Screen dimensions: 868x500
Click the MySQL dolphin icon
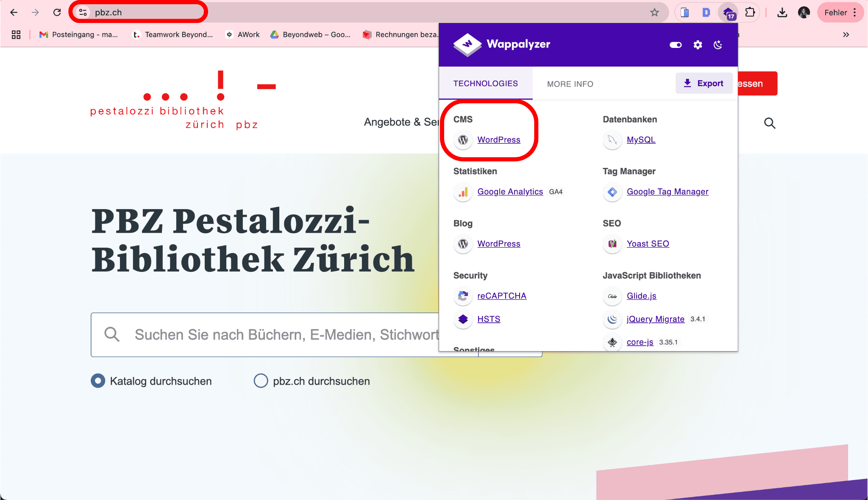point(612,140)
